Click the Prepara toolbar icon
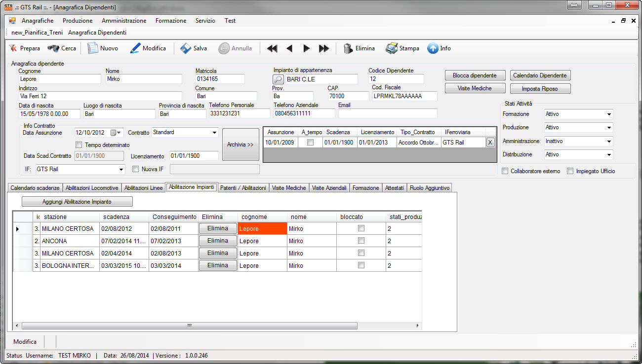Image resolution: width=642 pixels, height=364 pixels. coord(13,48)
